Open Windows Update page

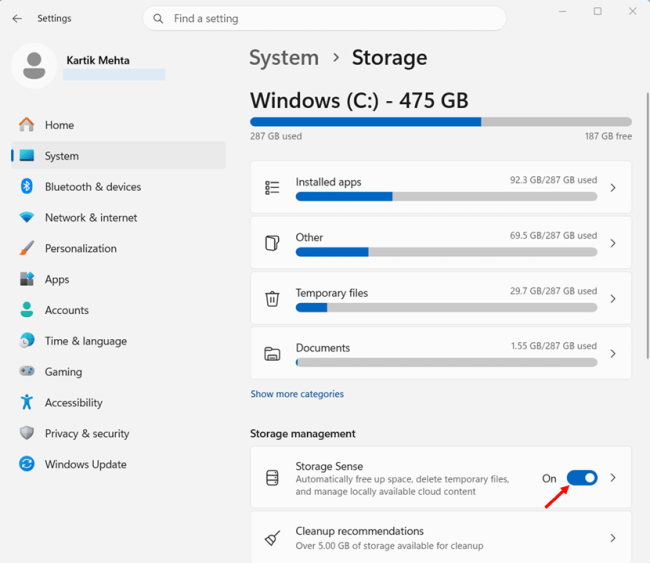click(119, 464)
